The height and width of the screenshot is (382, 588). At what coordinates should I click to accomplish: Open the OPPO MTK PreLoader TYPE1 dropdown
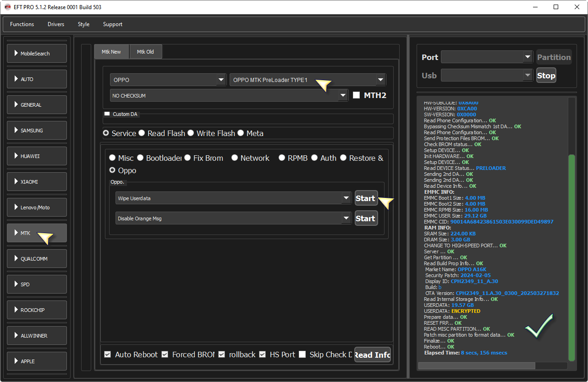308,80
